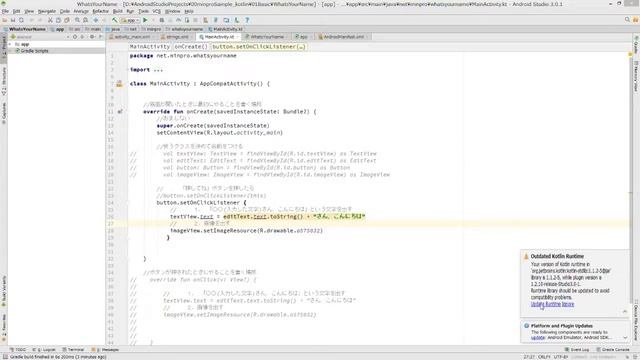Viewport: 640px width, 360px height.
Task: Click the Paste toolbar icon
Action: pos(67,20)
